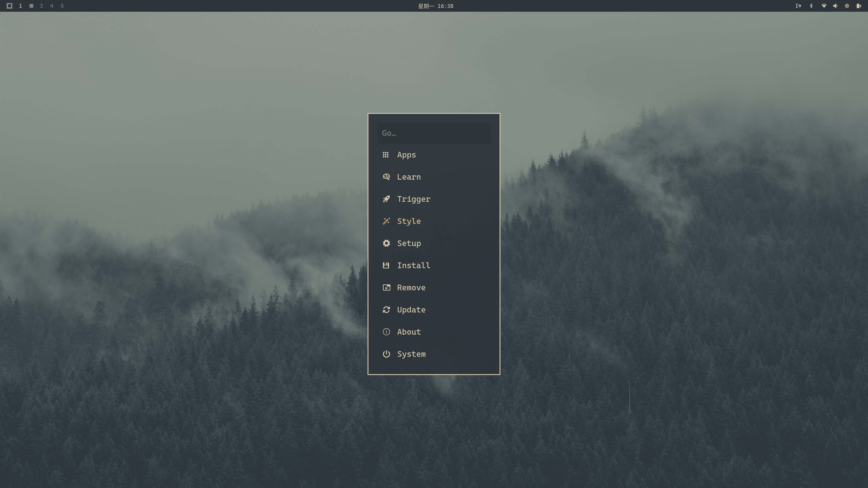Open the About menu entry
The image size is (868, 488).
tap(434, 332)
